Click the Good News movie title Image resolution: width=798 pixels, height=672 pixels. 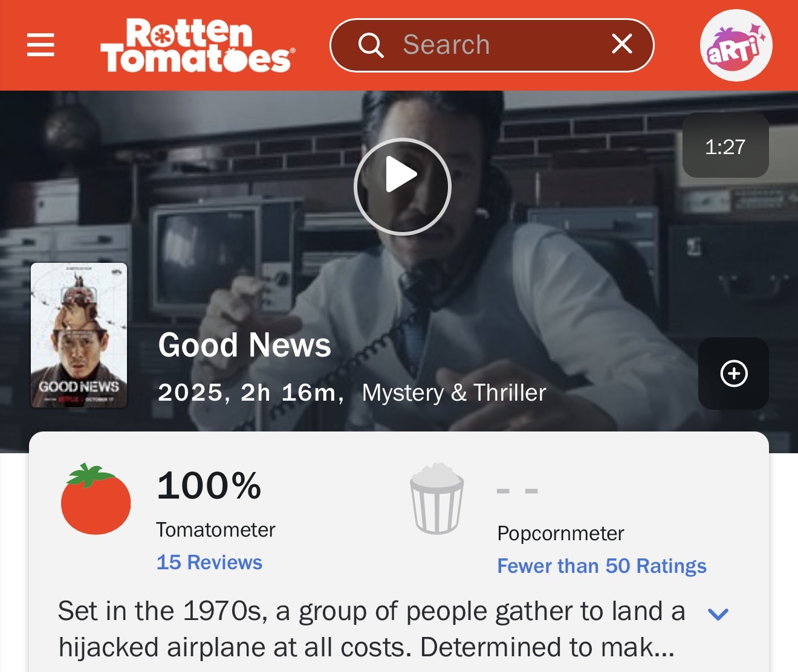[x=245, y=345]
